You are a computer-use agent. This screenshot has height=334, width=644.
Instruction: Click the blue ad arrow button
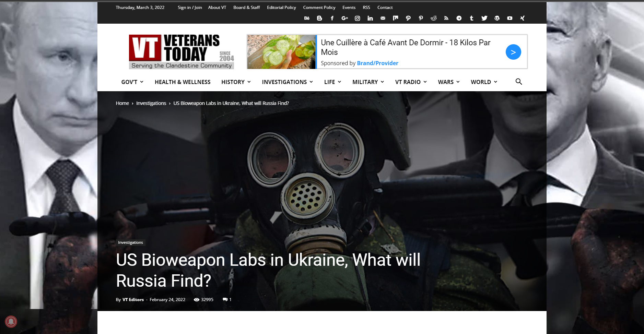point(513,52)
